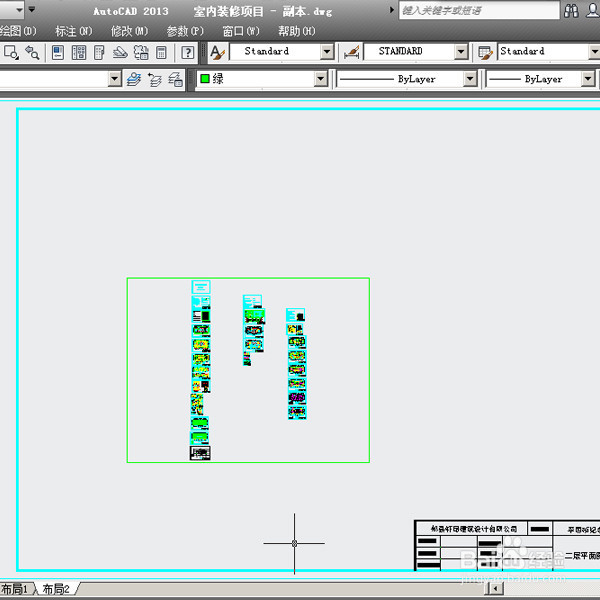The height and width of the screenshot is (600, 600).
Task: Click the Help question mark icon
Action: 188,52
